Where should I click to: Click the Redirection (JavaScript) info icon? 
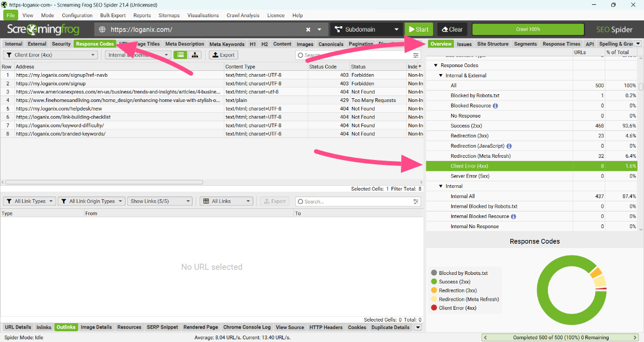pyautogui.click(x=509, y=146)
